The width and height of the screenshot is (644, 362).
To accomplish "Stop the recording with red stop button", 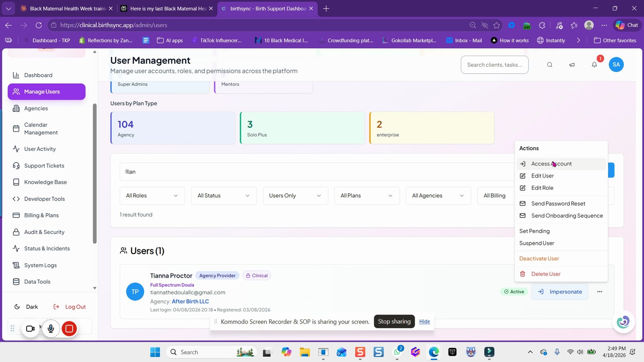I will click(x=69, y=329).
